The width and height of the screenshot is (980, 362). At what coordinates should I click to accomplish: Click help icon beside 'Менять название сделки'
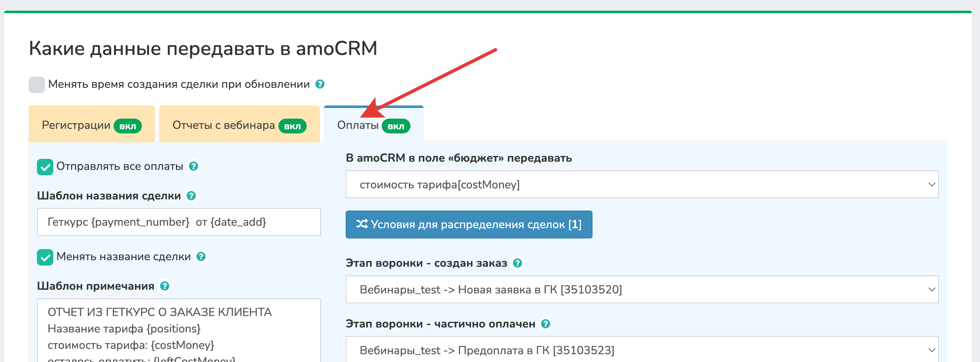point(201,257)
